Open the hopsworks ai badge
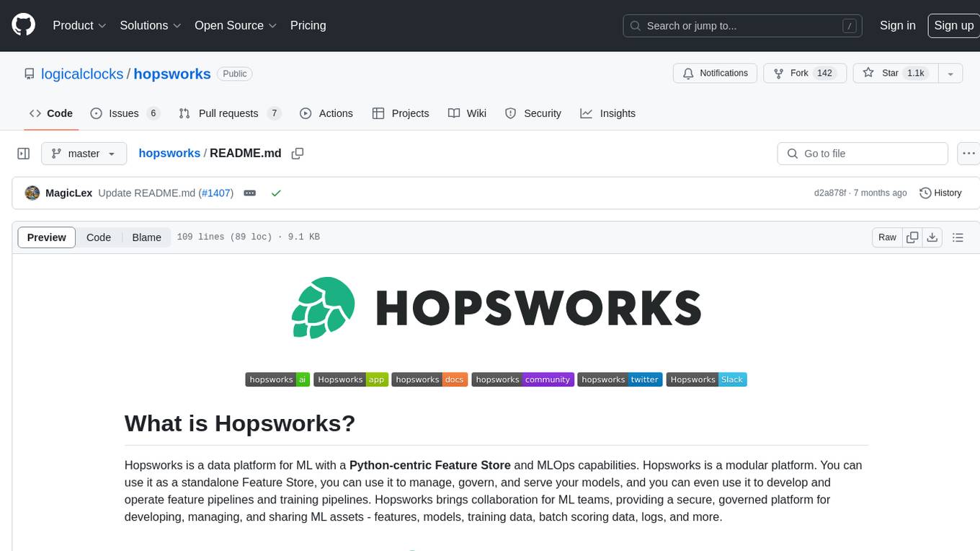Viewport: 980px width, 551px height. [x=277, y=379]
